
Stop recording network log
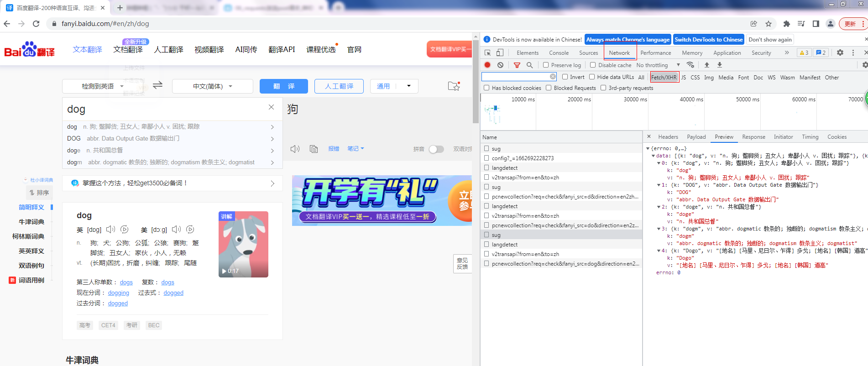pyautogui.click(x=487, y=65)
